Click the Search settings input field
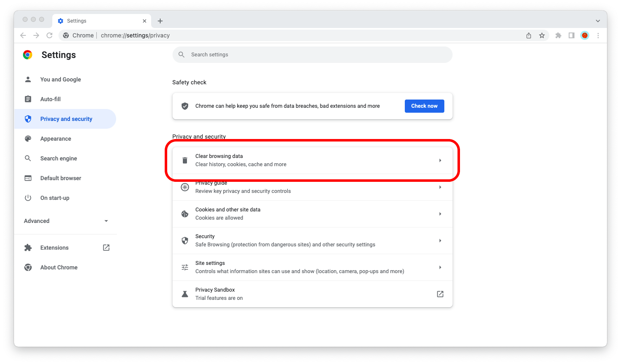Image resolution: width=621 pixels, height=364 pixels. (x=312, y=54)
